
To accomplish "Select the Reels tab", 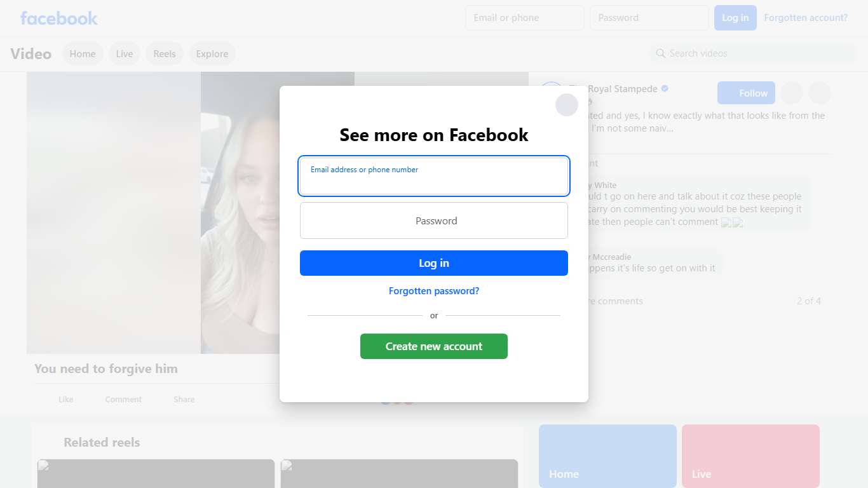I will point(165,54).
